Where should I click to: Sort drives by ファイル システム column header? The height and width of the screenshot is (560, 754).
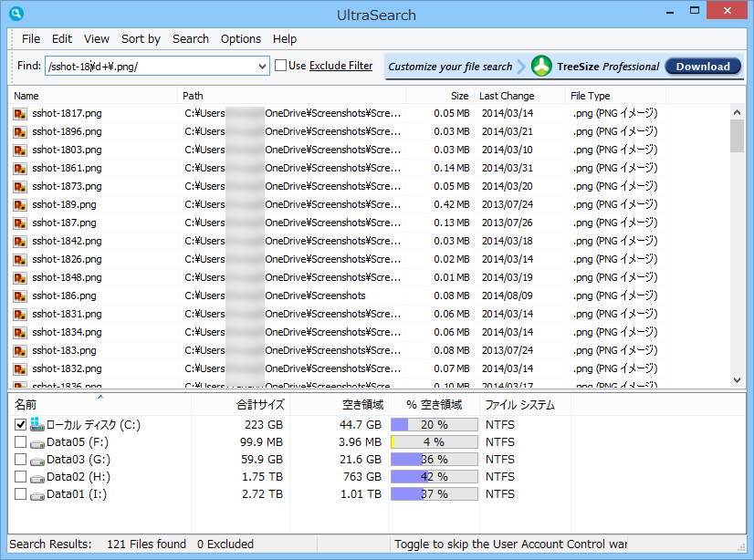525,405
